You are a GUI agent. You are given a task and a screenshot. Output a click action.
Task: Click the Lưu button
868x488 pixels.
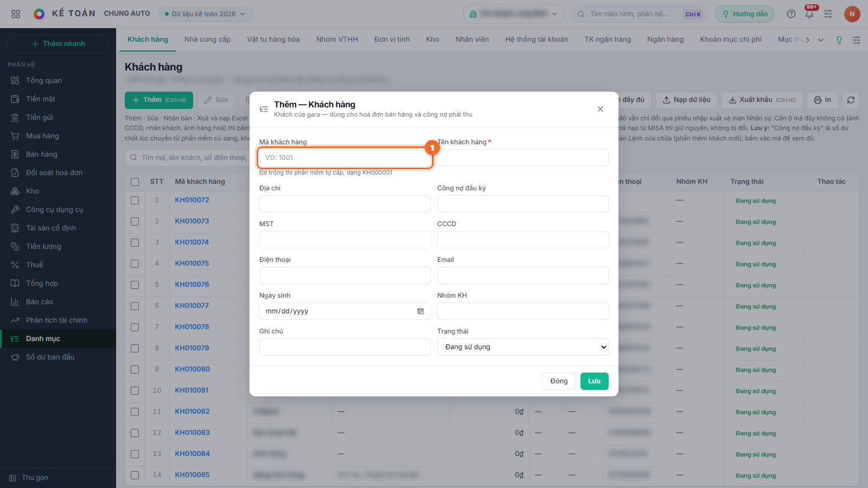(594, 381)
